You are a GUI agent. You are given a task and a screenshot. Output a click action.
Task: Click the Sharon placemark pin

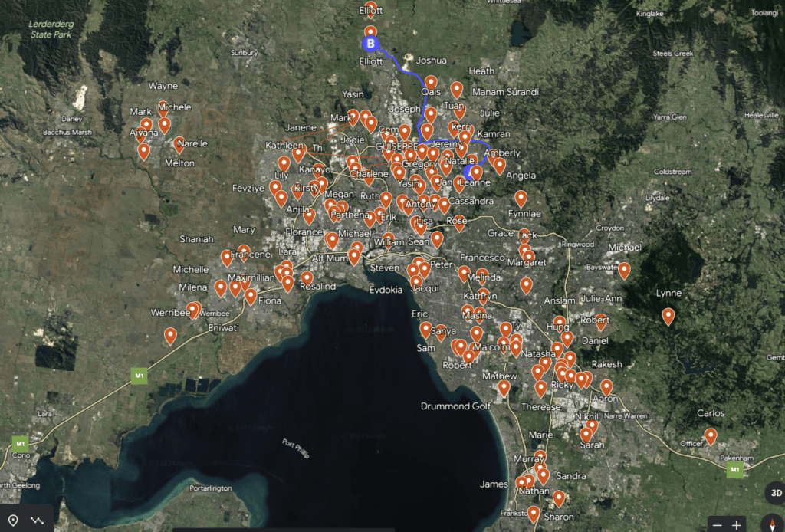click(x=534, y=513)
